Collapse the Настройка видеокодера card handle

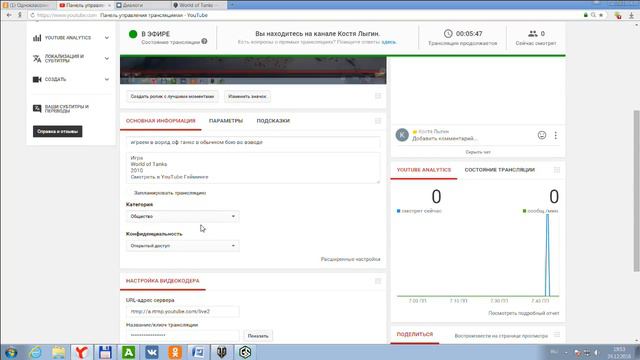[378, 281]
